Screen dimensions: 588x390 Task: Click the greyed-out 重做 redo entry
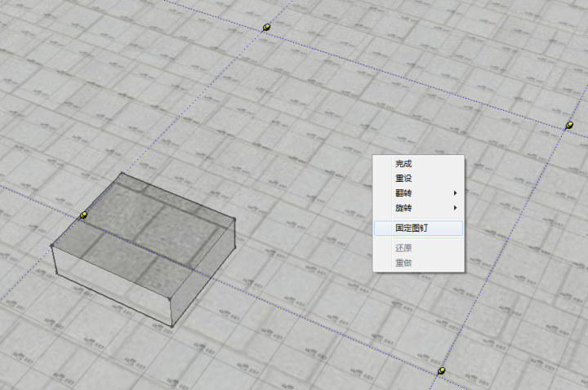418,263
